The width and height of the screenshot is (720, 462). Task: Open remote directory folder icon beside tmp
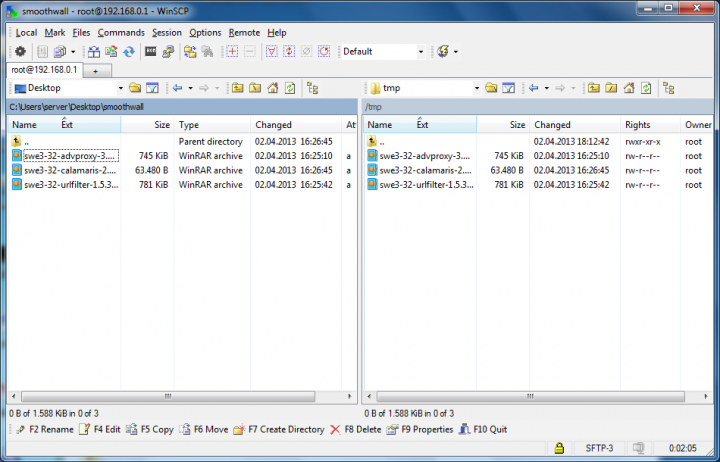click(x=491, y=88)
